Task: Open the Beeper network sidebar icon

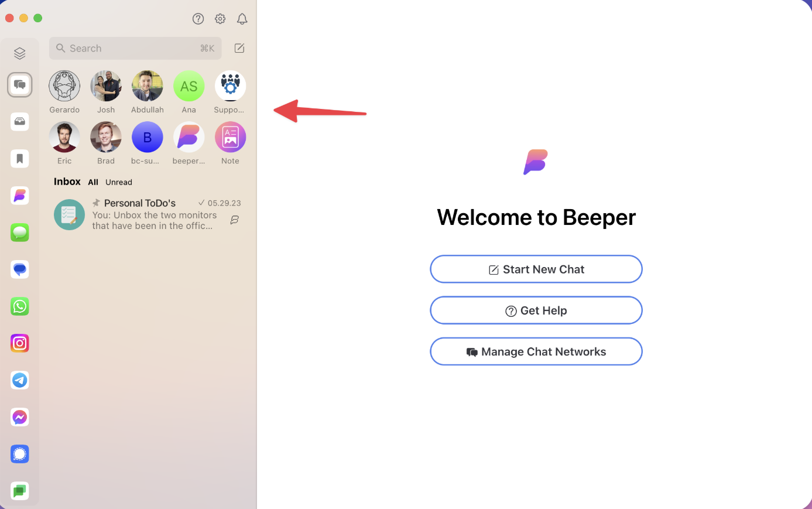Action: pyautogui.click(x=20, y=196)
